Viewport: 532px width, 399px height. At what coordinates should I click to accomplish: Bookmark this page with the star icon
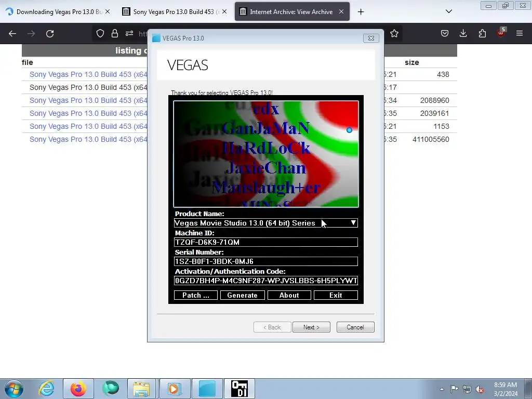pyautogui.click(x=394, y=33)
